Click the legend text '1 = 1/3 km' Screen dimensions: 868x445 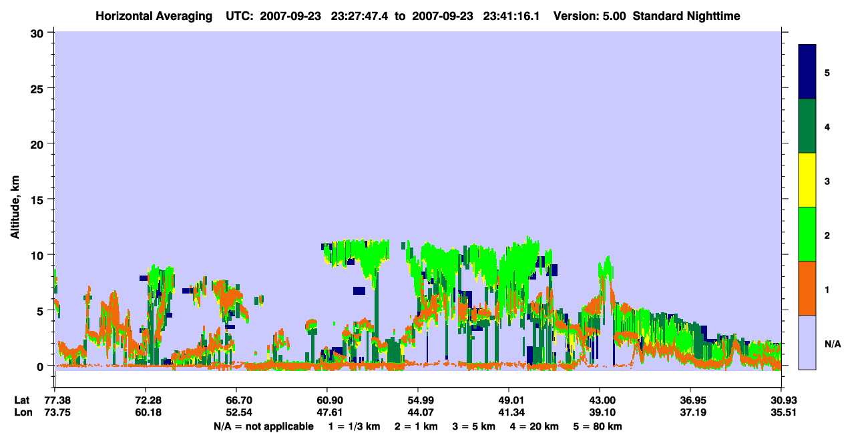click(x=353, y=426)
